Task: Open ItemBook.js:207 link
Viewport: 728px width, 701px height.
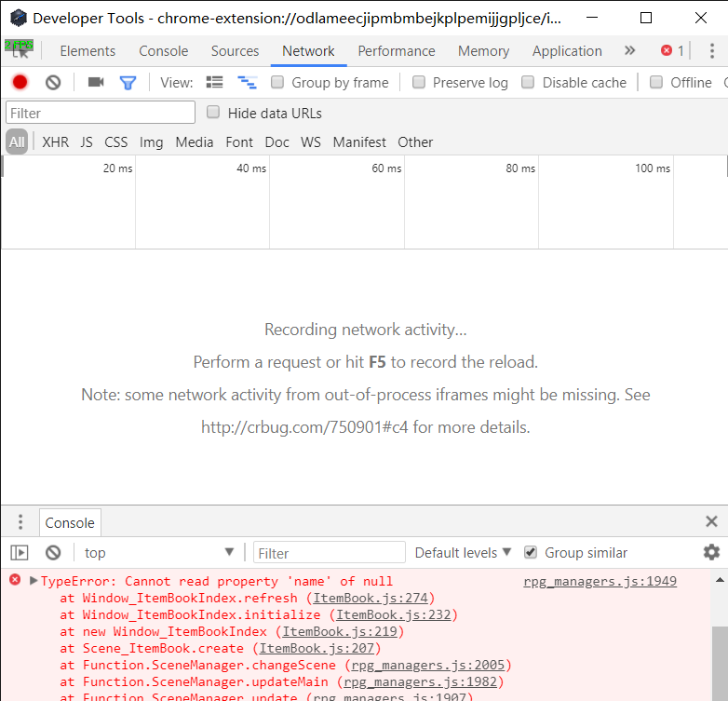Action: tap(317, 648)
